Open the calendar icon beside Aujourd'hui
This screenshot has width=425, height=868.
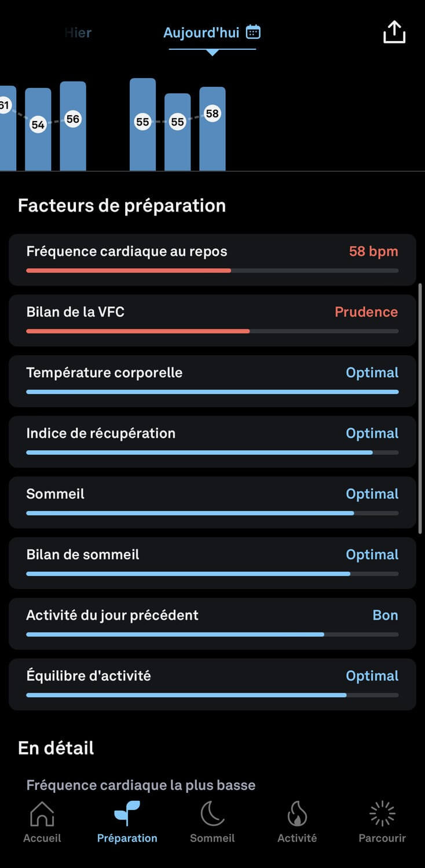point(253,32)
